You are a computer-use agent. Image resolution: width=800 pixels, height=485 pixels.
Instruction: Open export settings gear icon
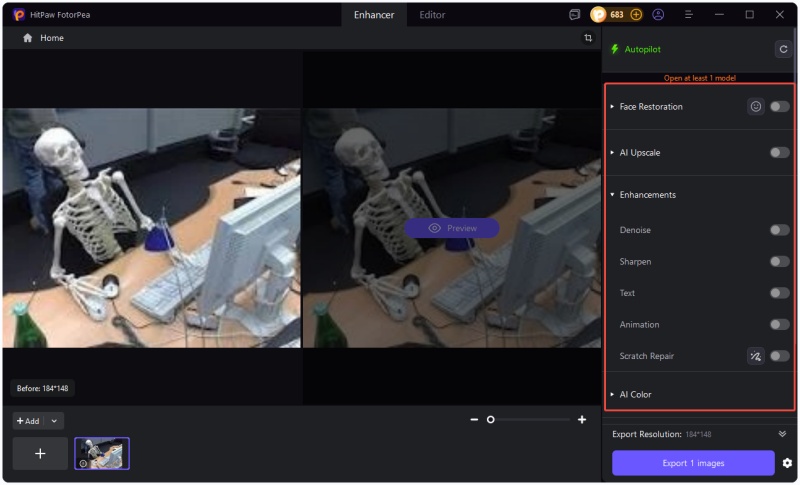(x=787, y=463)
